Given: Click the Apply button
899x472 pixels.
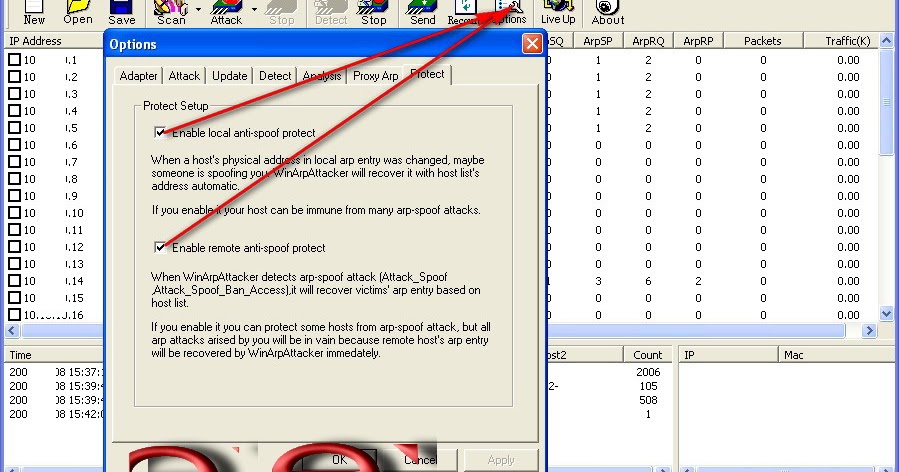Looking at the screenshot, I should point(501,459).
